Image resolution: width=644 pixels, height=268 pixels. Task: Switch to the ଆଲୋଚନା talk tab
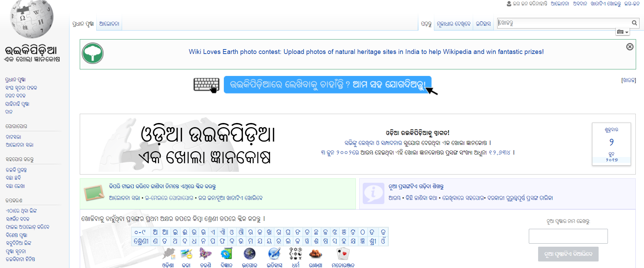coord(109,24)
